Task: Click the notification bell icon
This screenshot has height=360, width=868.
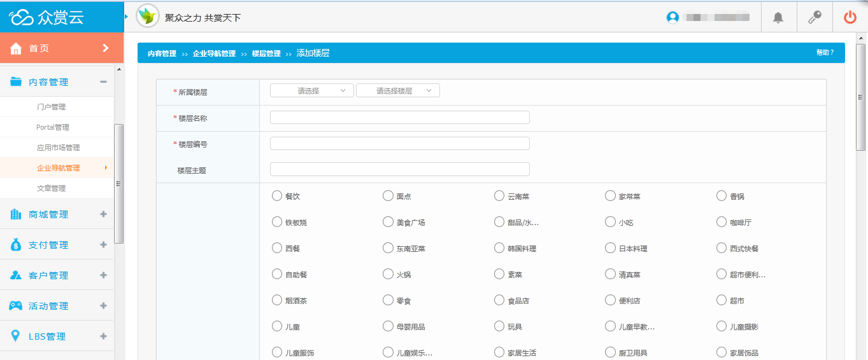Action: (778, 18)
